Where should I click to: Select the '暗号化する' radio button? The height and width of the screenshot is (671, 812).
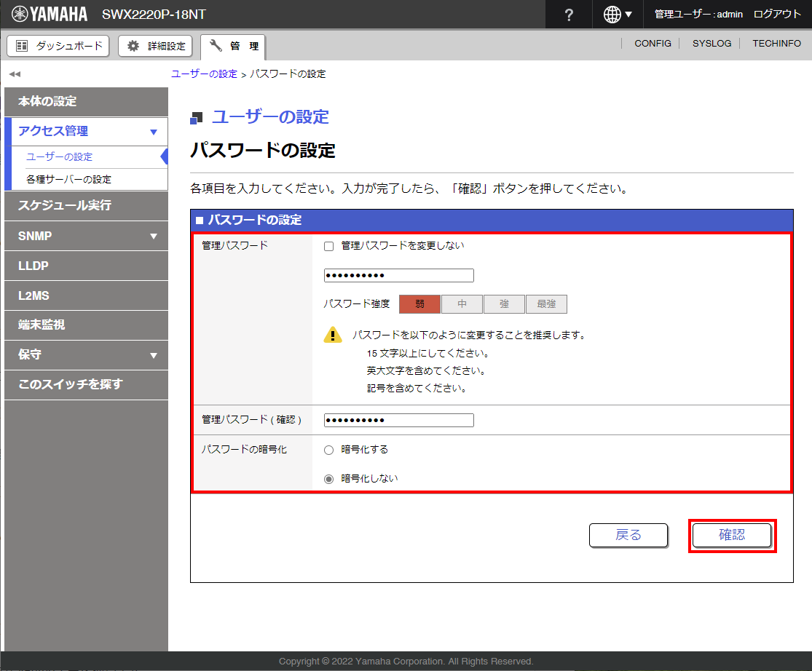tap(328, 450)
